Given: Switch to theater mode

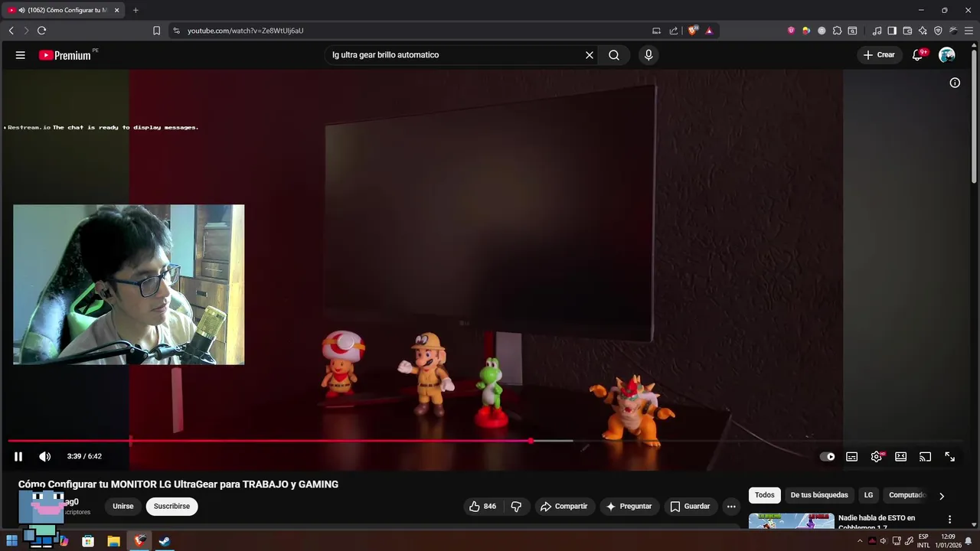Looking at the screenshot, I should [901, 457].
